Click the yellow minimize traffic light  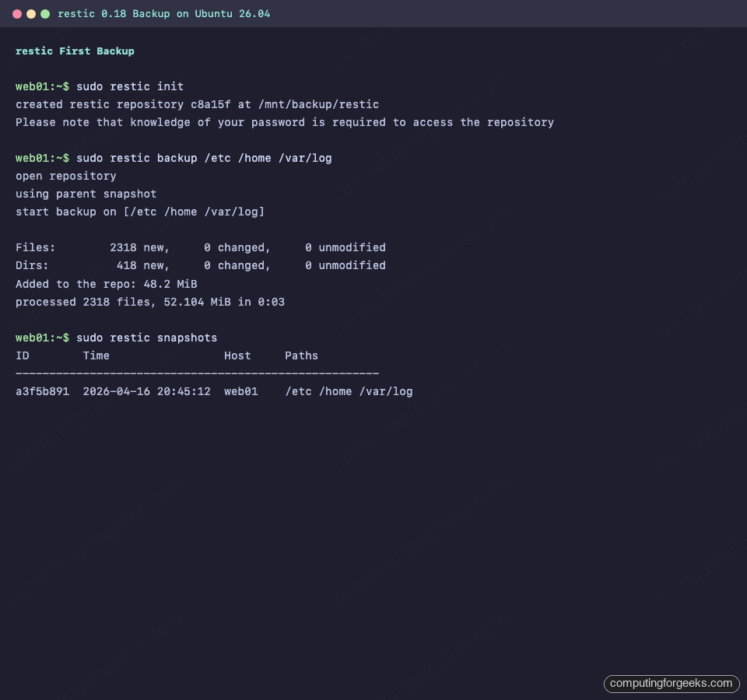pyautogui.click(x=31, y=13)
